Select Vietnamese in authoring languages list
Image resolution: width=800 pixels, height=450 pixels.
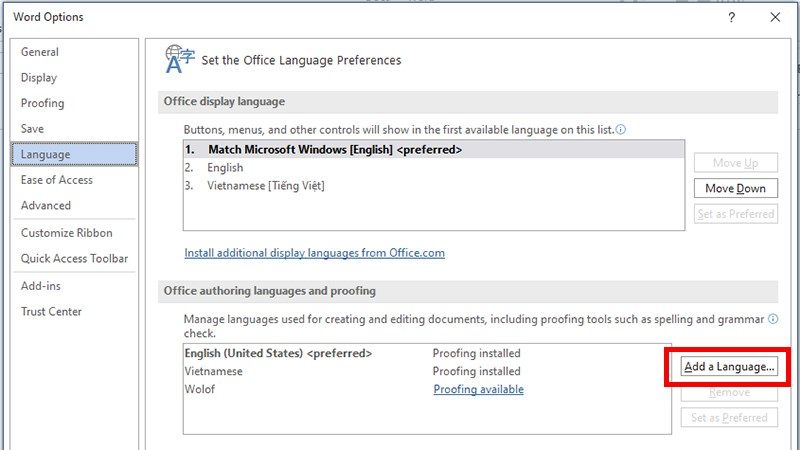(427, 371)
